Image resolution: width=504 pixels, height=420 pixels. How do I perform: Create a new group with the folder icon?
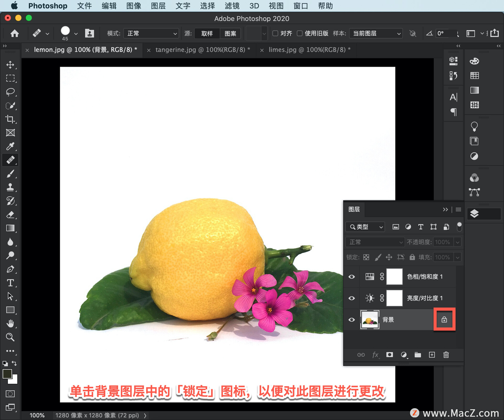[x=418, y=355]
